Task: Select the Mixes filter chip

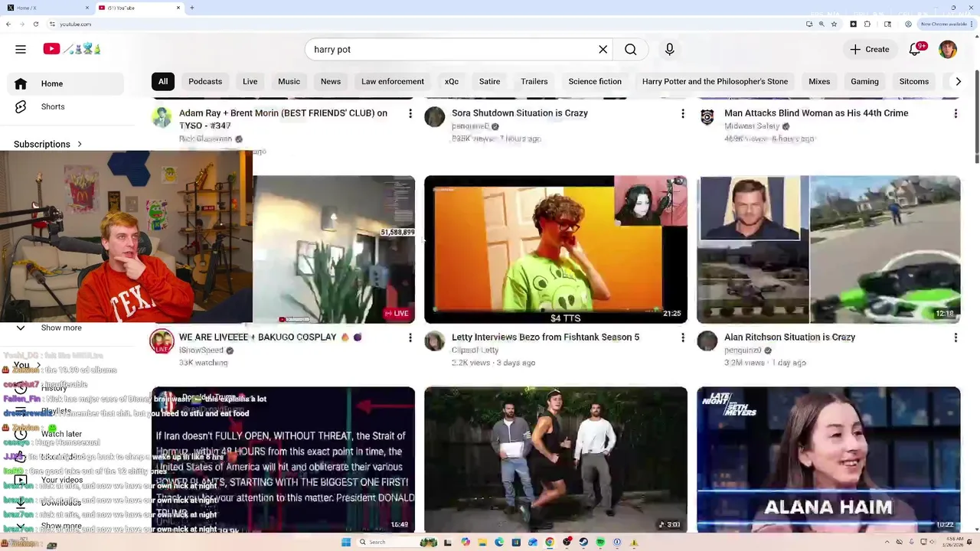Action: 819,81
